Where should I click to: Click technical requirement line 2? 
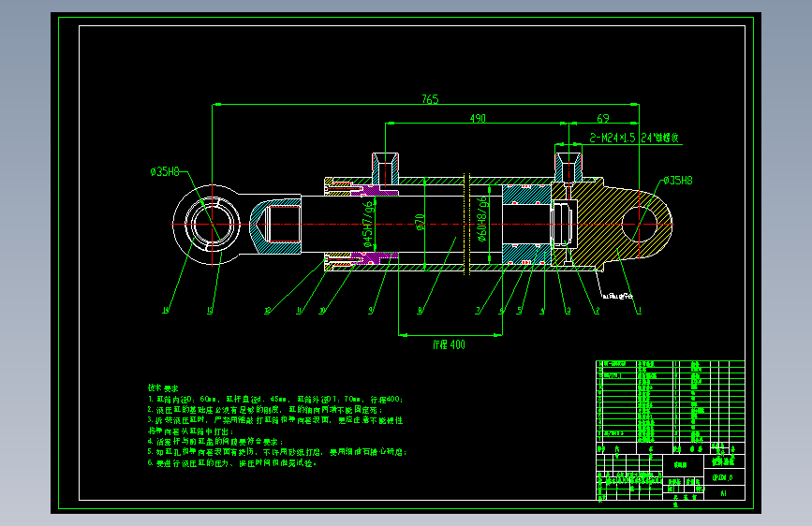[265, 410]
